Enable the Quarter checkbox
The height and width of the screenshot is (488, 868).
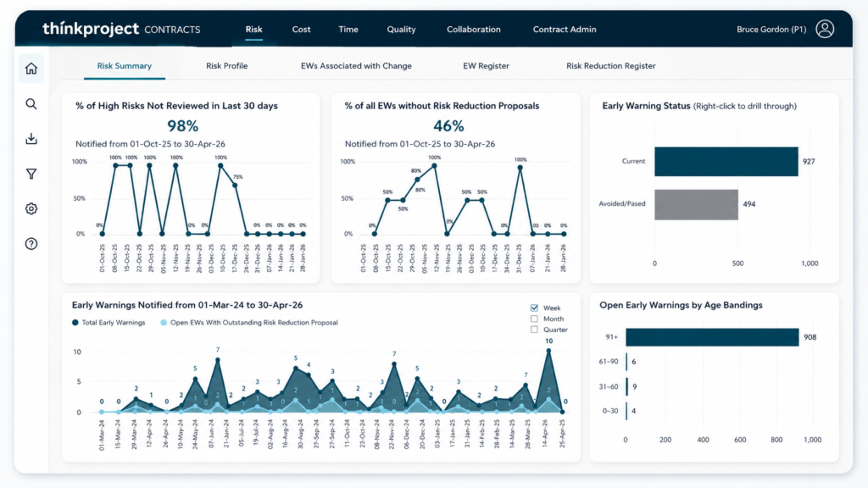coord(534,330)
